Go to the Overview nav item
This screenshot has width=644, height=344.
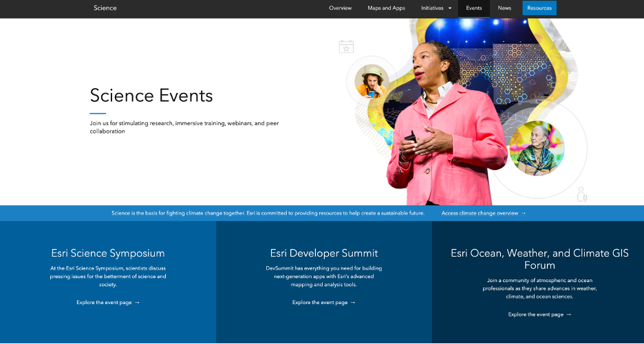point(340,8)
